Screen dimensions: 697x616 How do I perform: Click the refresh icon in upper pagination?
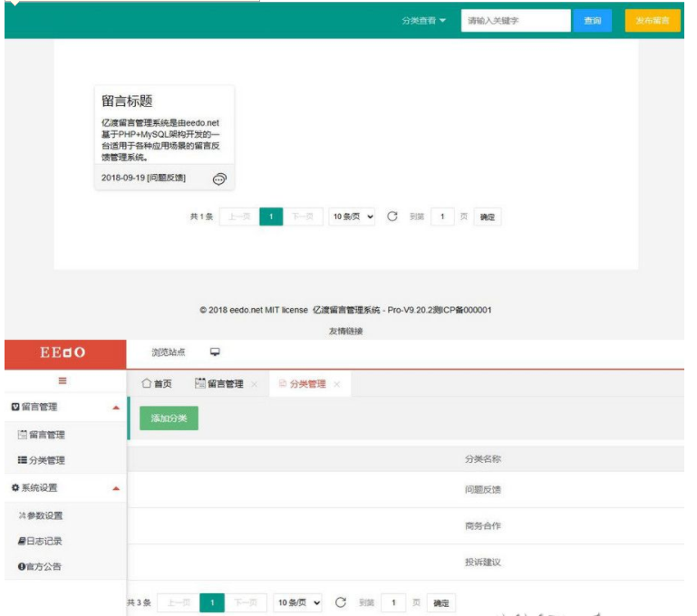[392, 217]
